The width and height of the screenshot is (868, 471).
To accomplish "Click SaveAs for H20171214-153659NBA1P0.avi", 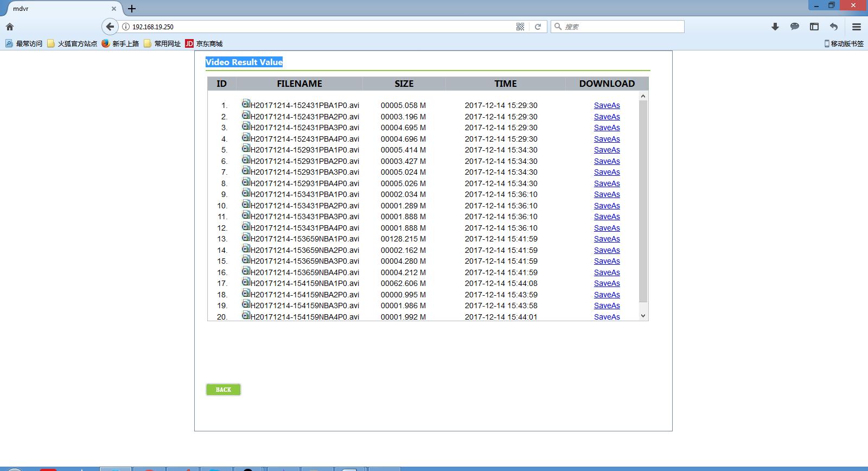I will tap(607, 239).
